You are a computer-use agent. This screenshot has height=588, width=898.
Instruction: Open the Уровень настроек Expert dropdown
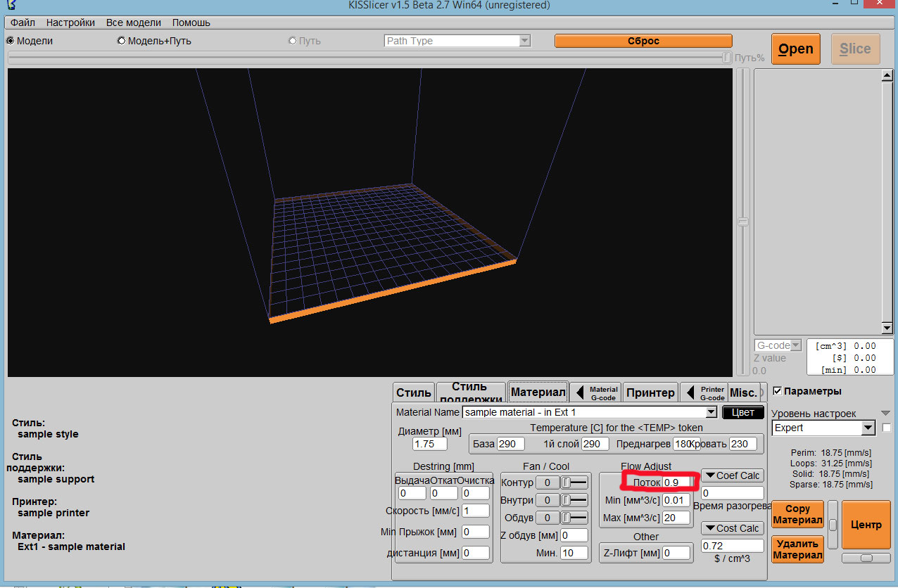point(868,428)
